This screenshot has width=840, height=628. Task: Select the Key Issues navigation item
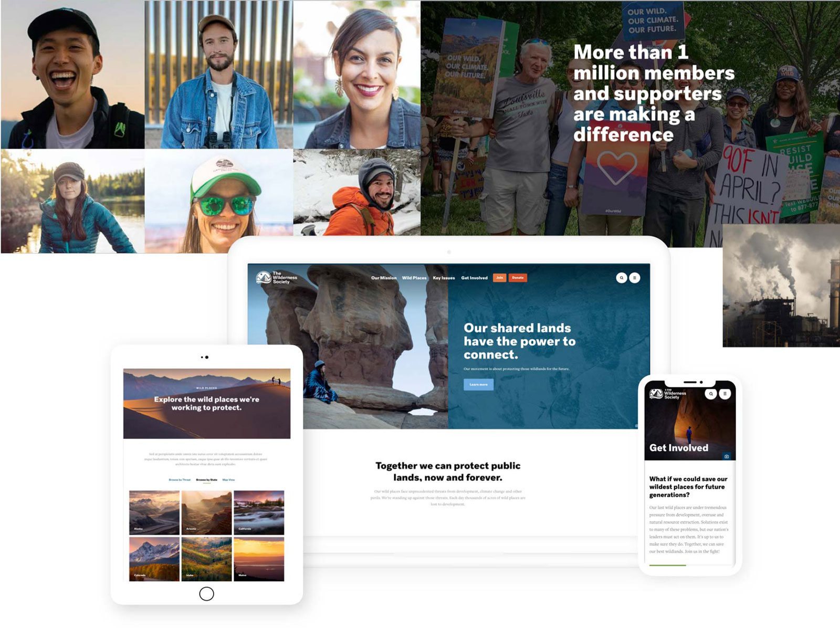[x=444, y=278]
